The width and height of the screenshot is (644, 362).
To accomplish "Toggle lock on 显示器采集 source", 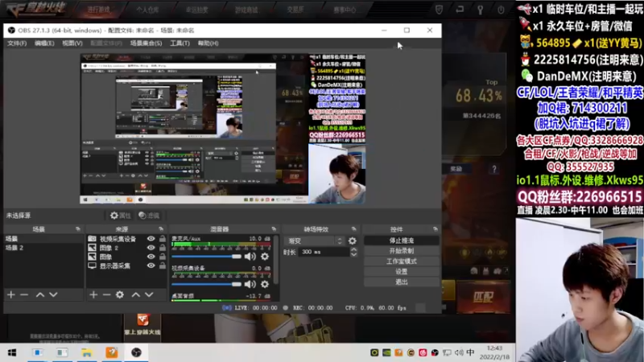I will pos(163,265).
